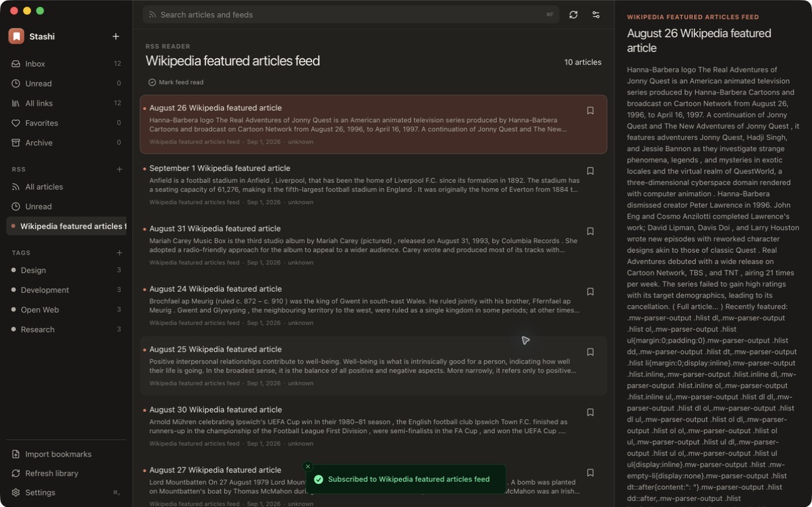The width and height of the screenshot is (812, 507).
Task: Open Inbox in the sidebar
Action: 66,64
